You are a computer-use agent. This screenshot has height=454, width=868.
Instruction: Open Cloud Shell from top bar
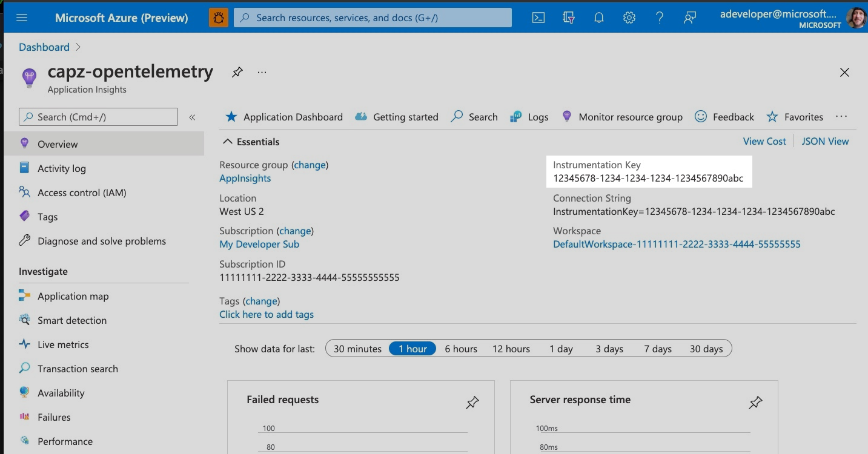(x=538, y=18)
